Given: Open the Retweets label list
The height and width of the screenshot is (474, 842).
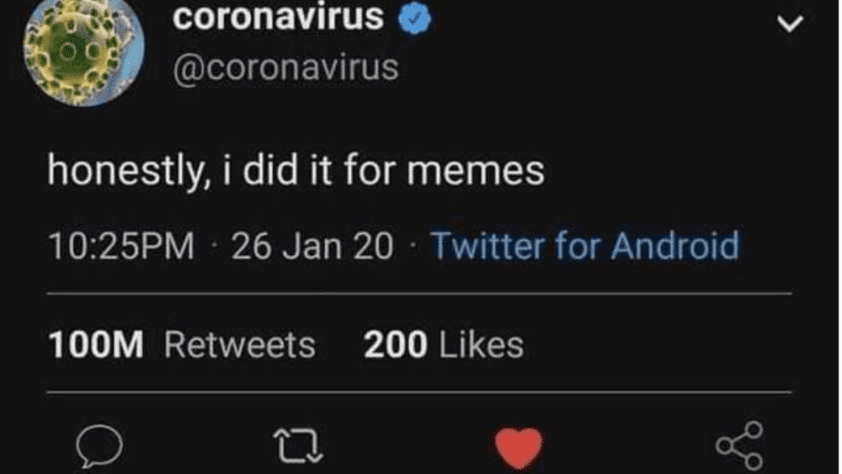Looking at the screenshot, I should point(239,345).
